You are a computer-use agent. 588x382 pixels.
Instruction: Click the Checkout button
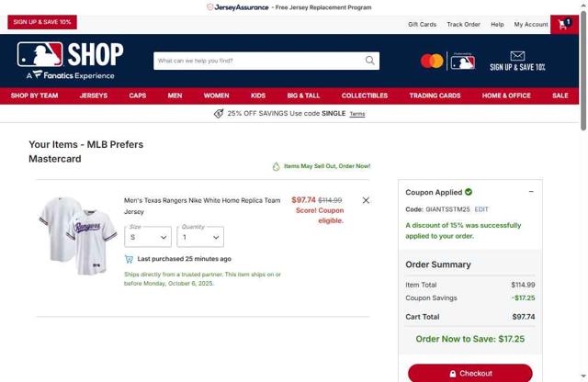[x=470, y=373]
